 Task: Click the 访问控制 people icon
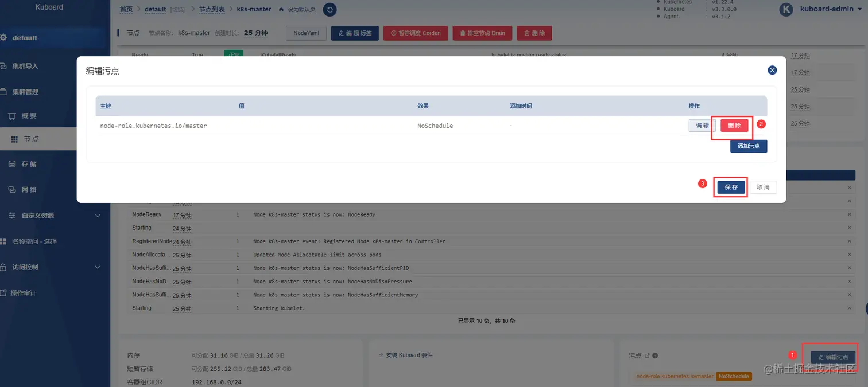(x=4, y=267)
